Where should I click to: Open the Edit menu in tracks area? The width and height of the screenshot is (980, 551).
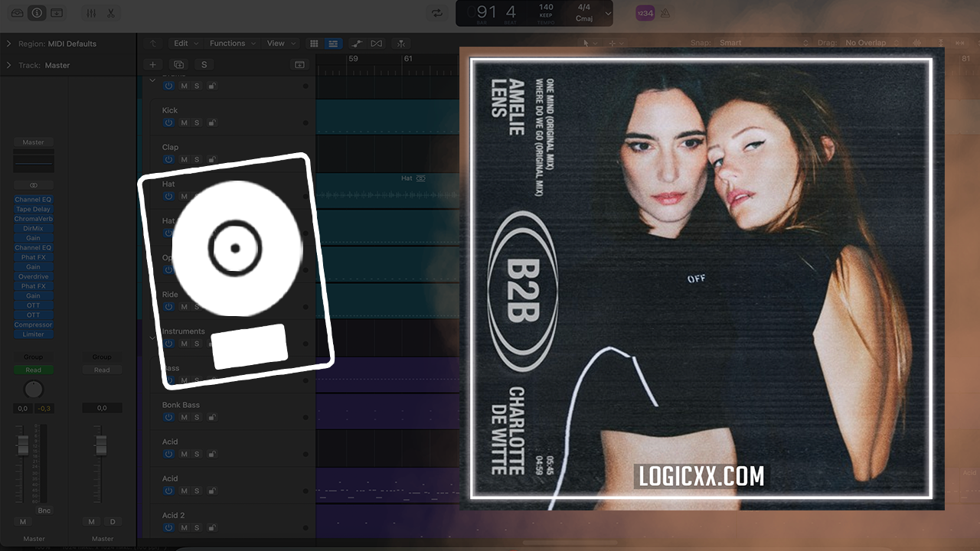[185, 44]
